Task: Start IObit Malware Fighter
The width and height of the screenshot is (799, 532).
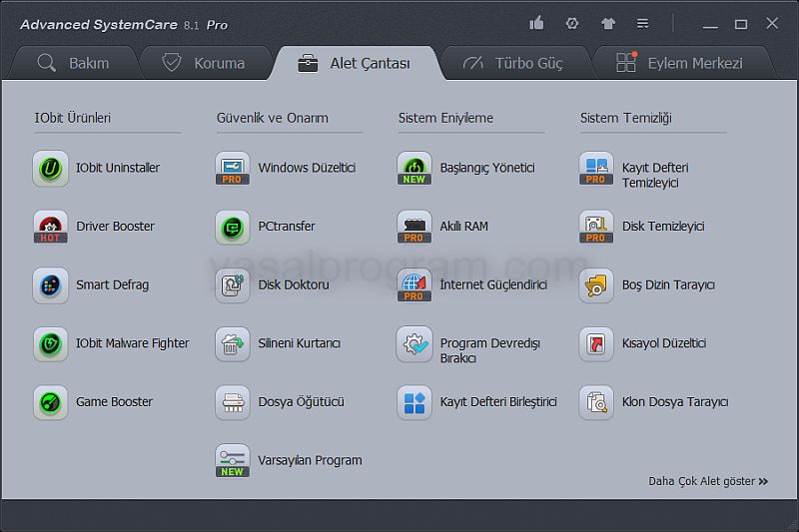Action: coord(50,343)
